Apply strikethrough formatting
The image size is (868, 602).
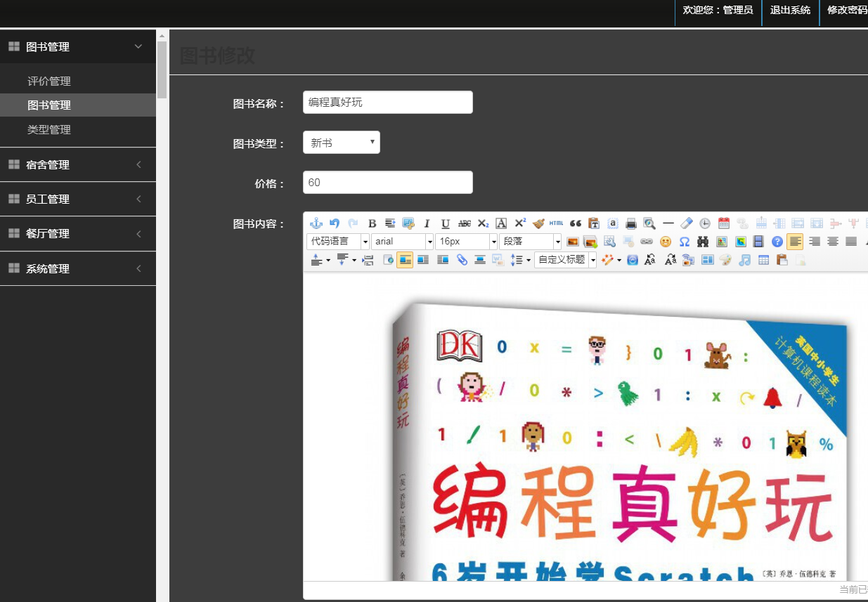(x=465, y=223)
